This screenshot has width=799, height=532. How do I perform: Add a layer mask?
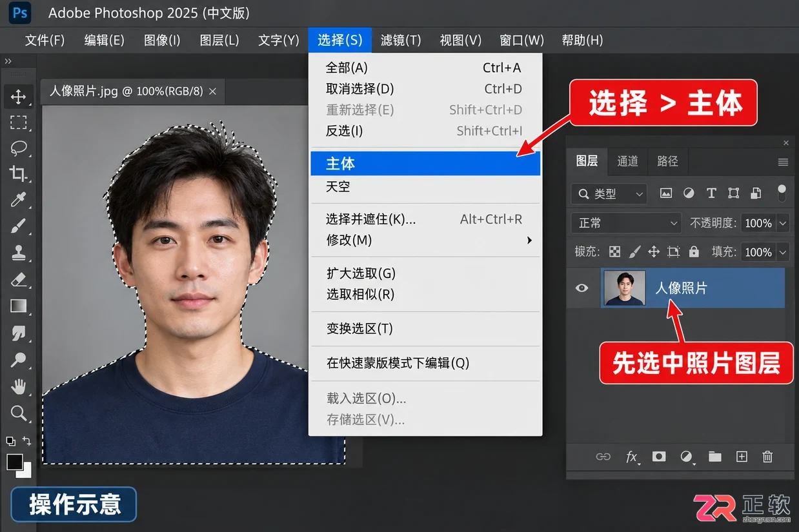[x=659, y=457]
